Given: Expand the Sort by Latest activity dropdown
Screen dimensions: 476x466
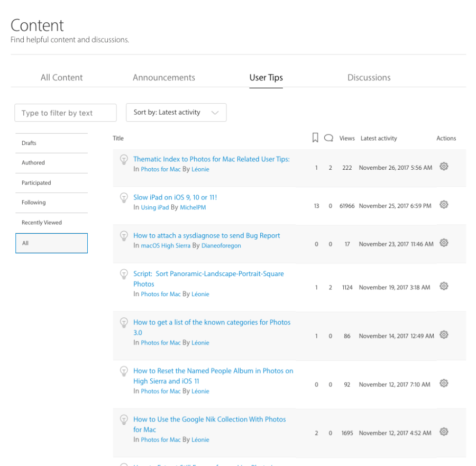Looking at the screenshot, I should click(x=176, y=113).
